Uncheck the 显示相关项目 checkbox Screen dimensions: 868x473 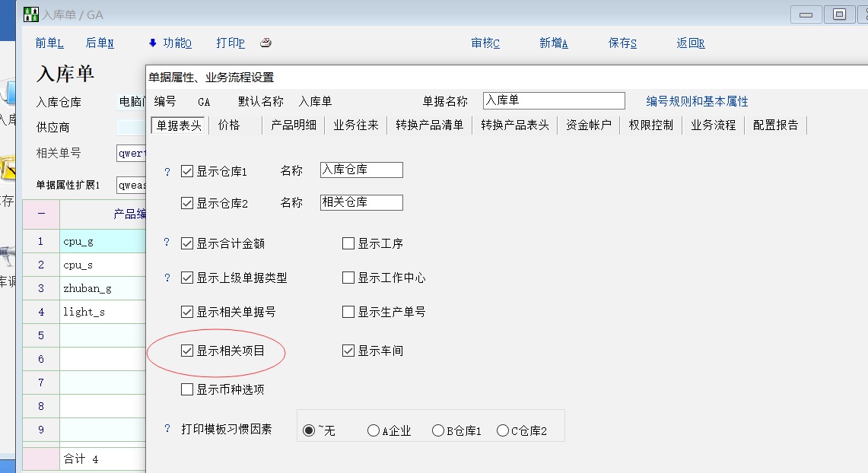[x=187, y=351]
